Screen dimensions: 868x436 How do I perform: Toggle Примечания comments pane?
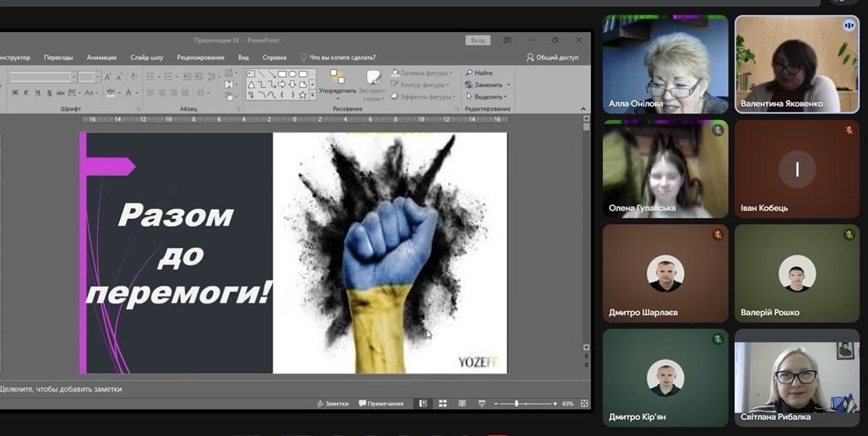coord(381,404)
